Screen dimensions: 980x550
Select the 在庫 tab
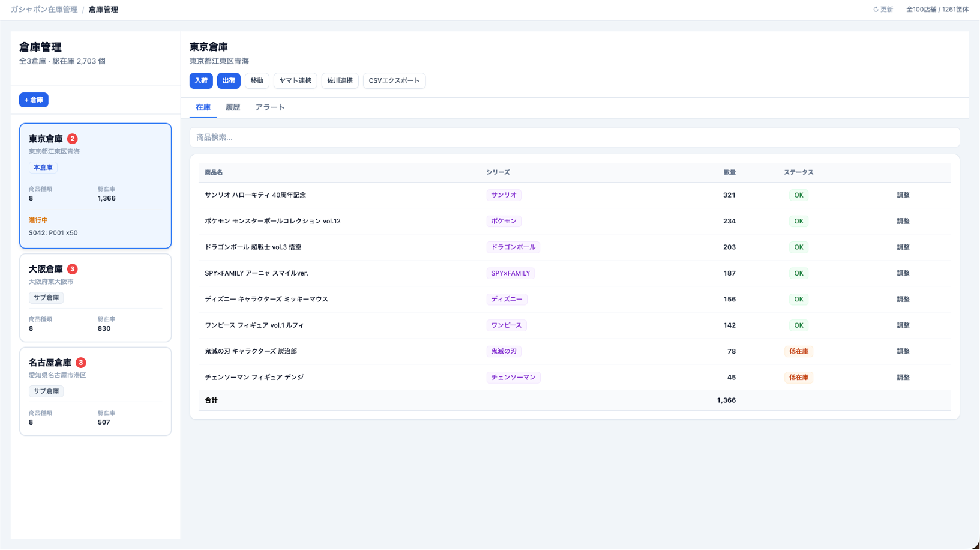point(203,107)
